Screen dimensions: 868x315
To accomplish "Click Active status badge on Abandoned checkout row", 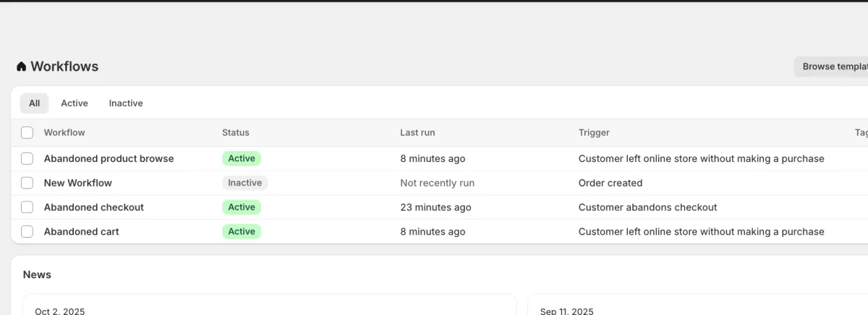I will pyautogui.click(x=242, y=207).
